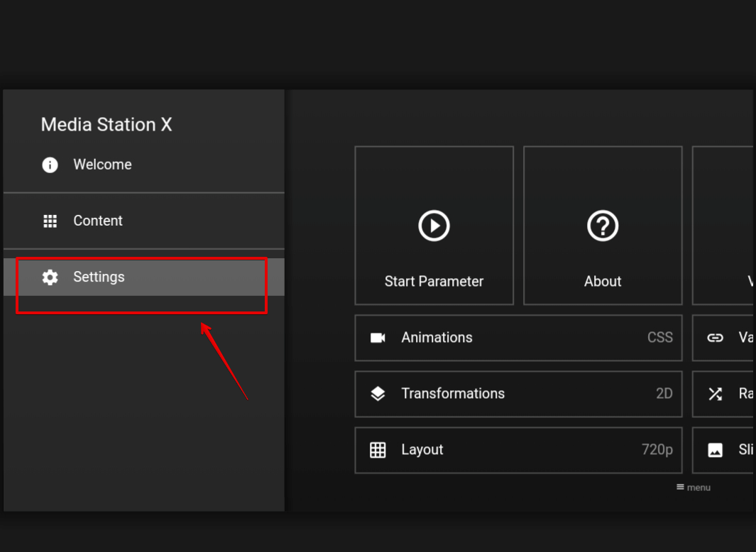Click the About question mark icon
The height and width of the screenshot is (552, 756).
point(602,226)
